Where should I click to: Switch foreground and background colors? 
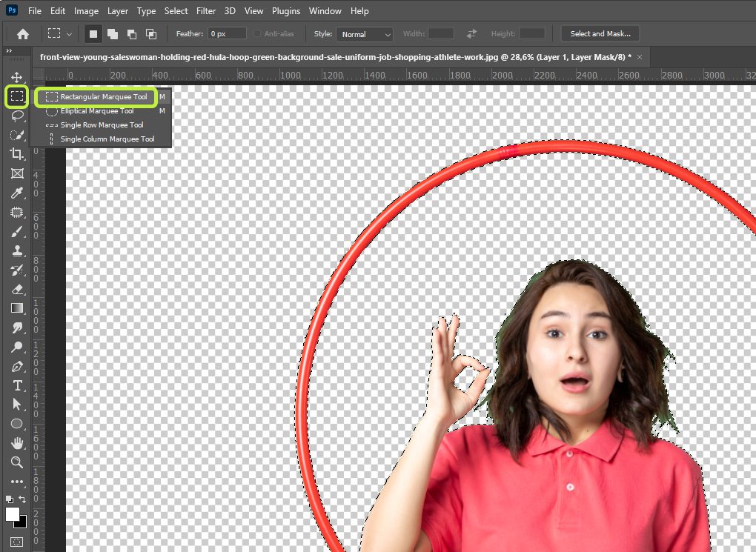coord(23,499)
